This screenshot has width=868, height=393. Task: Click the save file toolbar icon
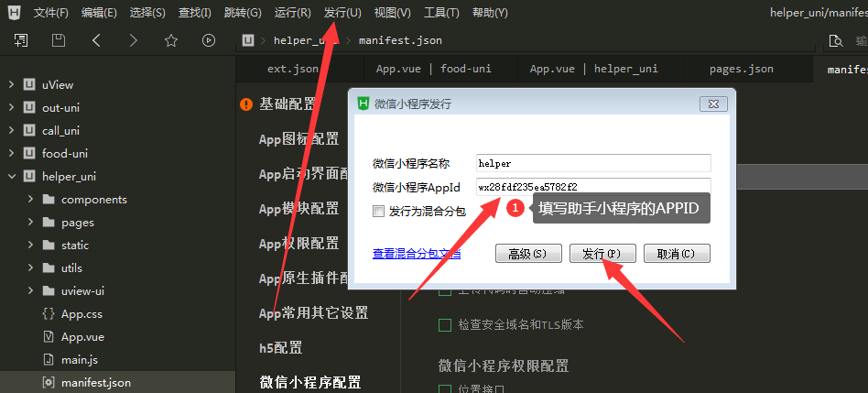[58, 40]
